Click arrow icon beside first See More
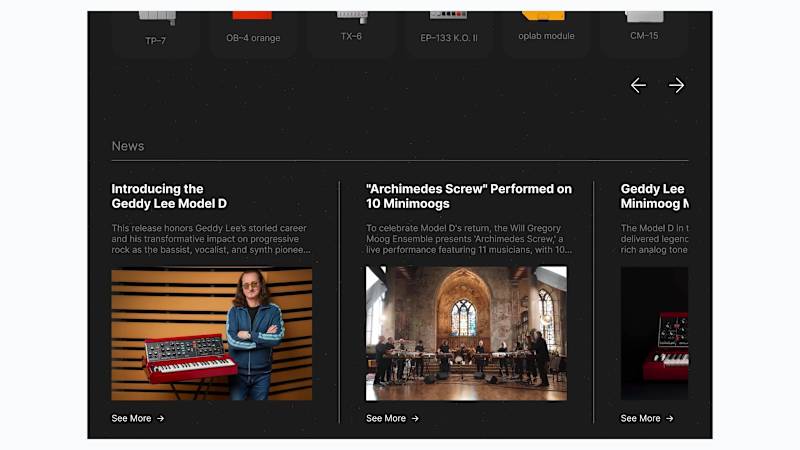This screenshot has height=450, width=800. 161,418
